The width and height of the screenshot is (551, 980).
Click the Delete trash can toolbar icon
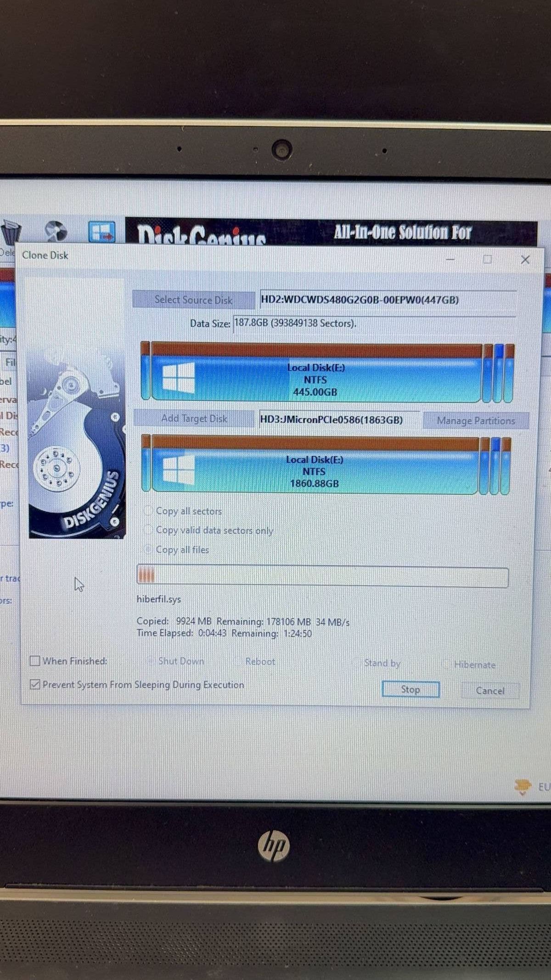coord(11,232)
